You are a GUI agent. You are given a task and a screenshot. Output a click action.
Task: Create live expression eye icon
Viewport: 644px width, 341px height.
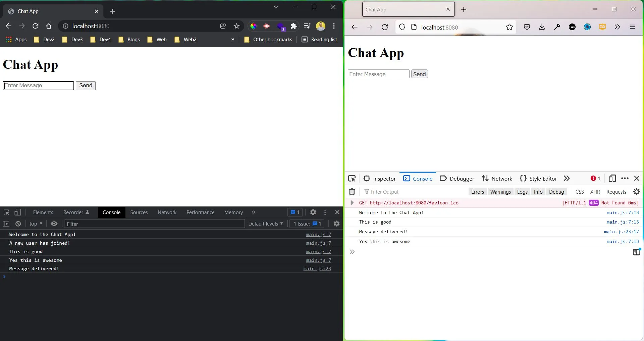(54, 224)
